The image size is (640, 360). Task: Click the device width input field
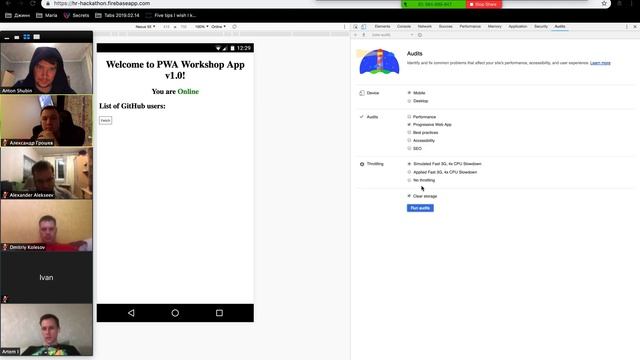pyautogui.click(x=167, y=27)
